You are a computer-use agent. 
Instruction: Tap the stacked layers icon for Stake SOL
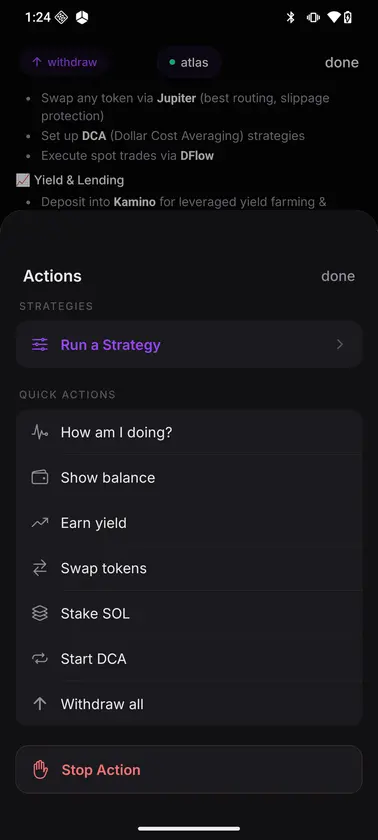(40, 613)
